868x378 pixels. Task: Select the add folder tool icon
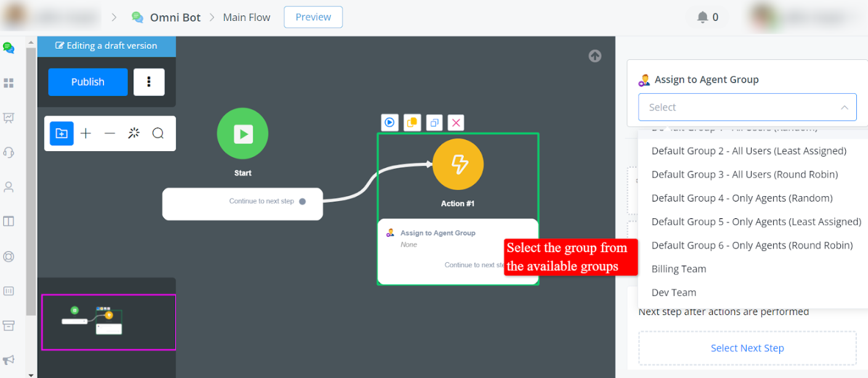click(x=62, y=133)
